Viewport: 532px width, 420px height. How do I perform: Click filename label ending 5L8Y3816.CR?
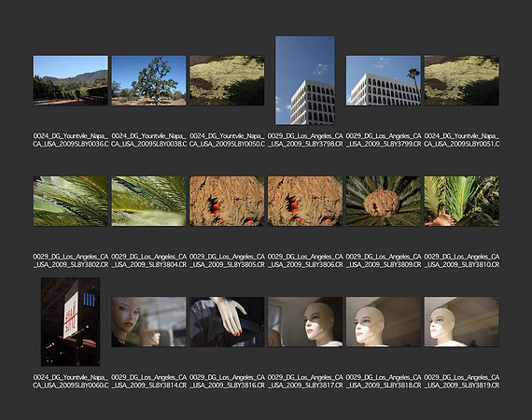click(x=227, y=382)
